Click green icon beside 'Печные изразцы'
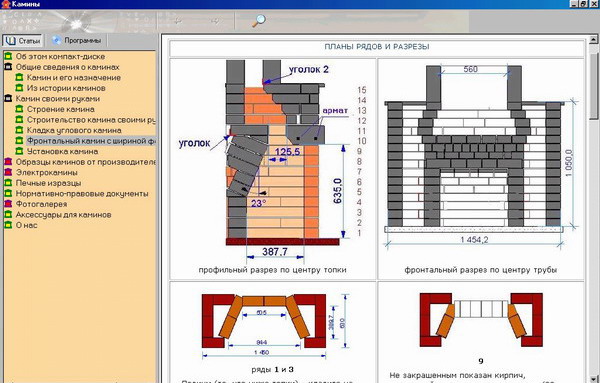This screenshot has width=600, height=383. 8,183
